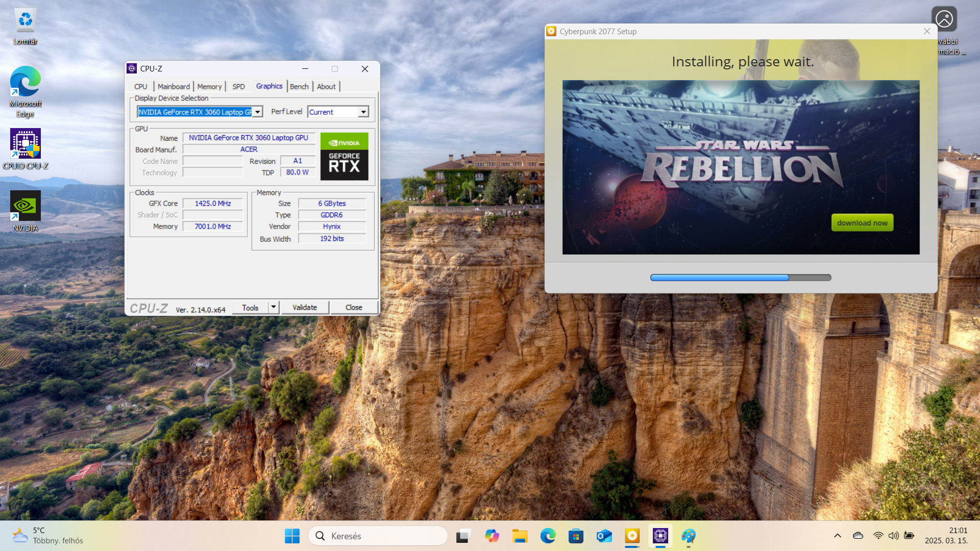Viewport: 980px width, 551px height.
Task: Open Microsoft Store from the taskbar
Action: pos(576,536)
